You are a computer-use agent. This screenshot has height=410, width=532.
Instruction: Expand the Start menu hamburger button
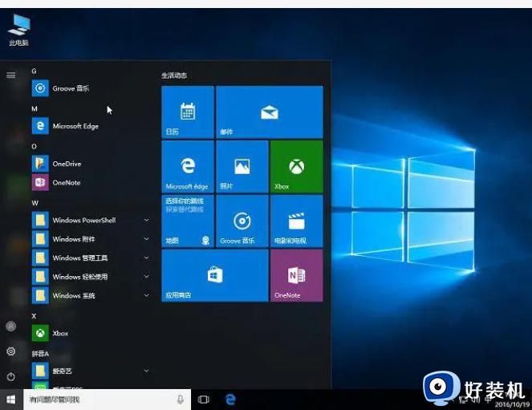(x=11, y=75)
